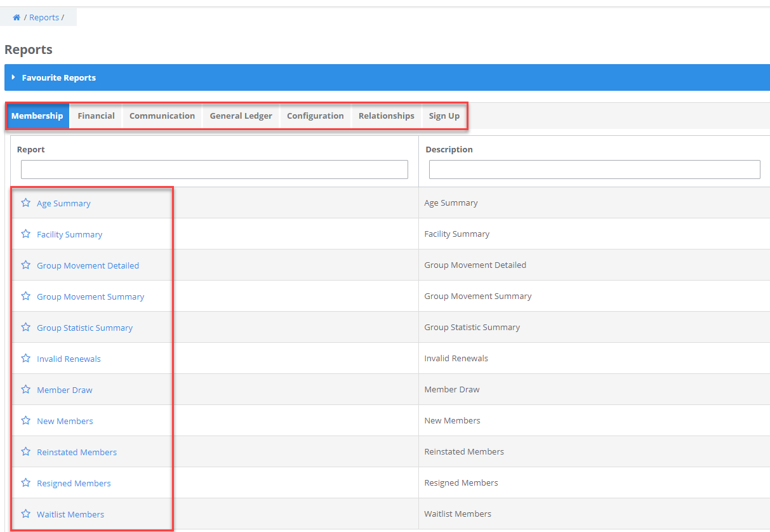Image resolution: width=770 pixels, height=532 pixels.
Task: Click Resigned Members description cell
Action: 594,483
